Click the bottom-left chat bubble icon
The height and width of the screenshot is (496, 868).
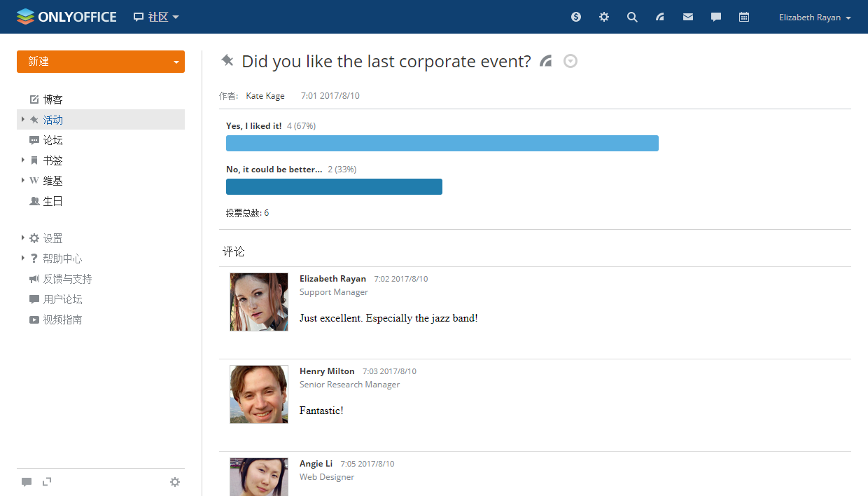(27, 482)
